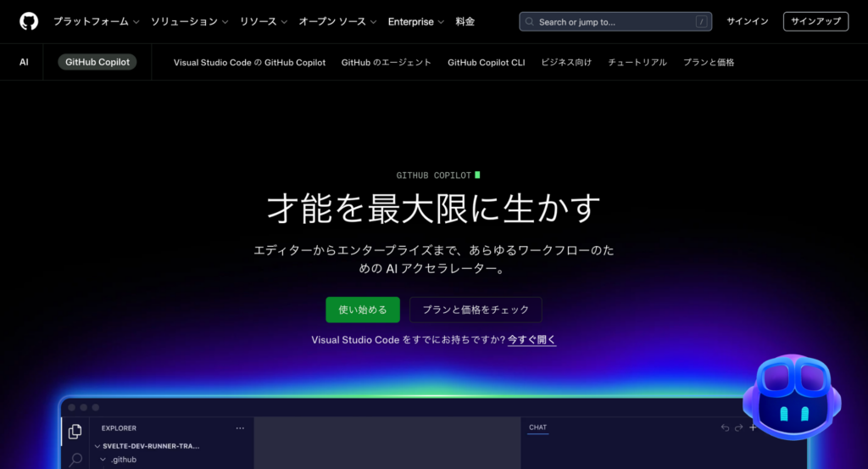Viewport: 868px width, 469px height.
Task: Click the GITHUB COPILOT label above headline
Action: coord(433,176)
